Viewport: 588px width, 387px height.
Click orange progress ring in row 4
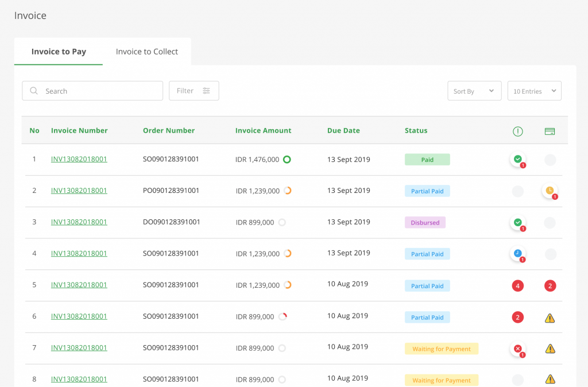288,253
